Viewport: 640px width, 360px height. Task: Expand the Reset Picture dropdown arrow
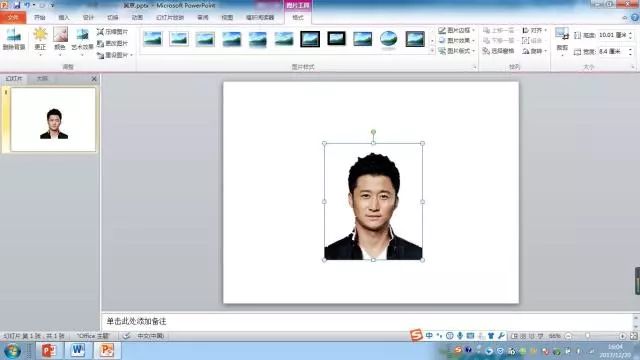tap(131, 55)
